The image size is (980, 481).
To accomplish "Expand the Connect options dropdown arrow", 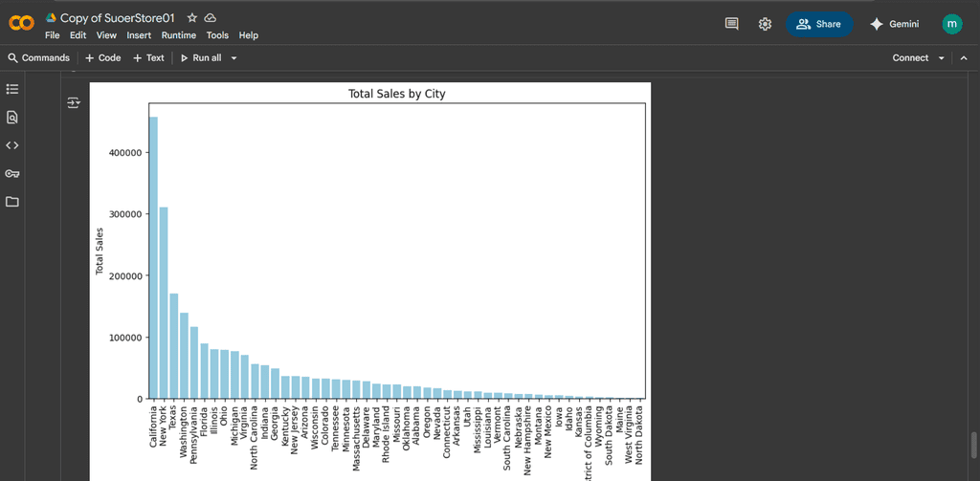I will (x=942, y=58).
